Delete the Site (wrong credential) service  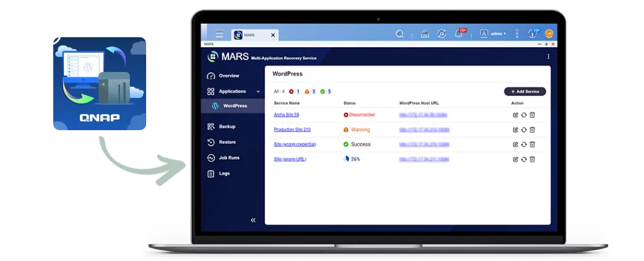[x=532, y=144]
